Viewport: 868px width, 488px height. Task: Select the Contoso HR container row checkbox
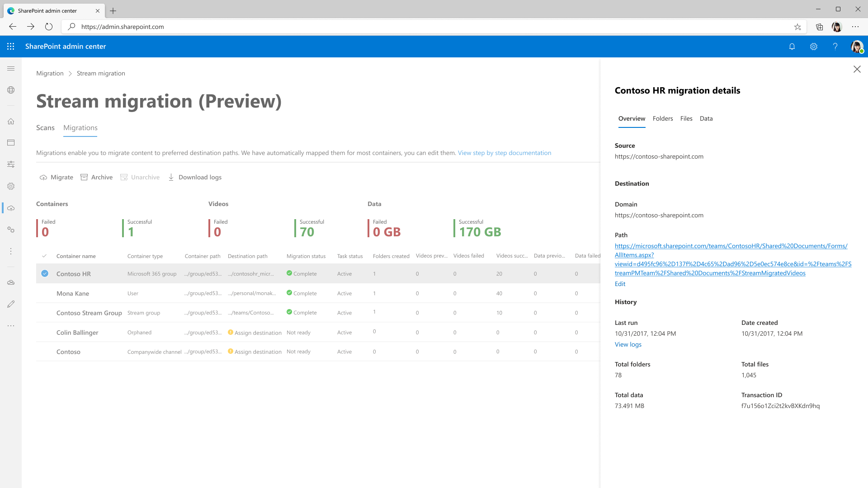tap(45, 273)
